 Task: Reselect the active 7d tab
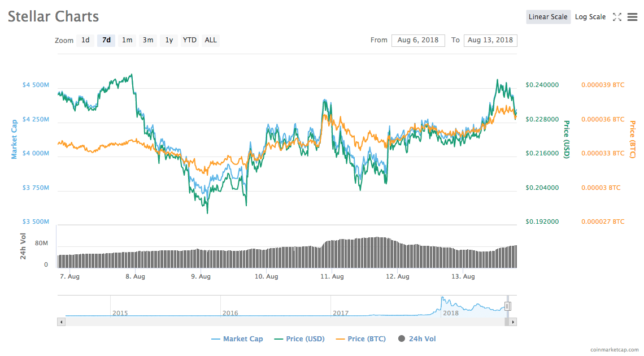pos(106,40)
